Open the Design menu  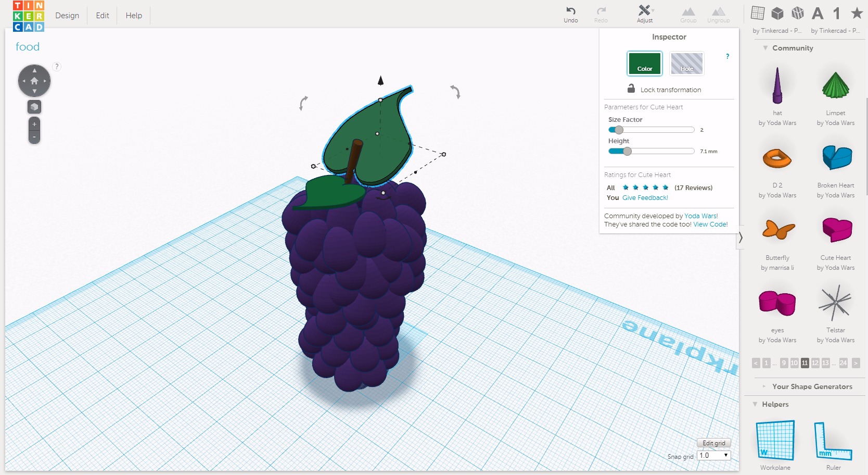[x=67, y=16]
